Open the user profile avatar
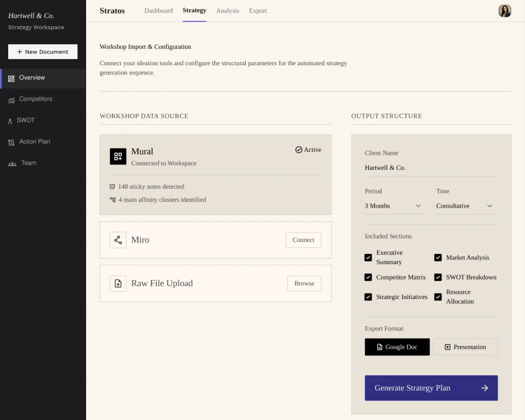525x420 pixels. pyautogui.click(x=504, y=11)
